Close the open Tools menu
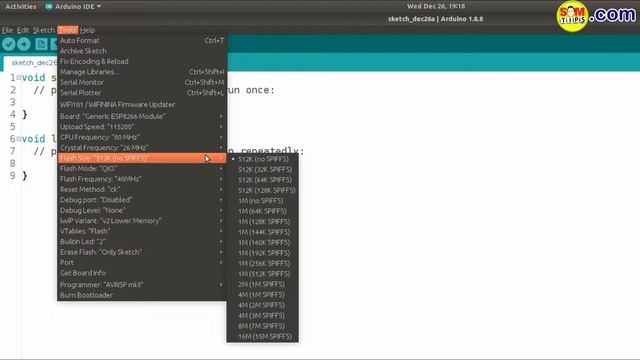Viewport: 640px width, 360px height. click(x=67, y=30)
